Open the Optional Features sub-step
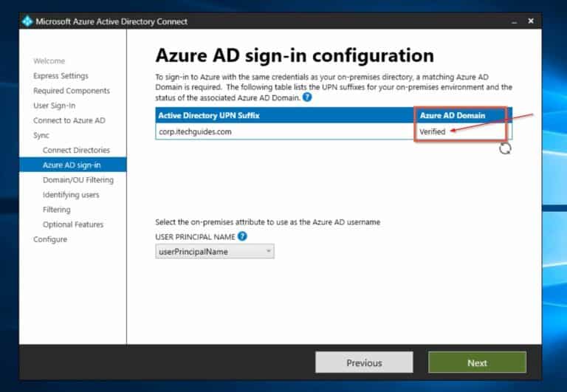 (73, 224)
